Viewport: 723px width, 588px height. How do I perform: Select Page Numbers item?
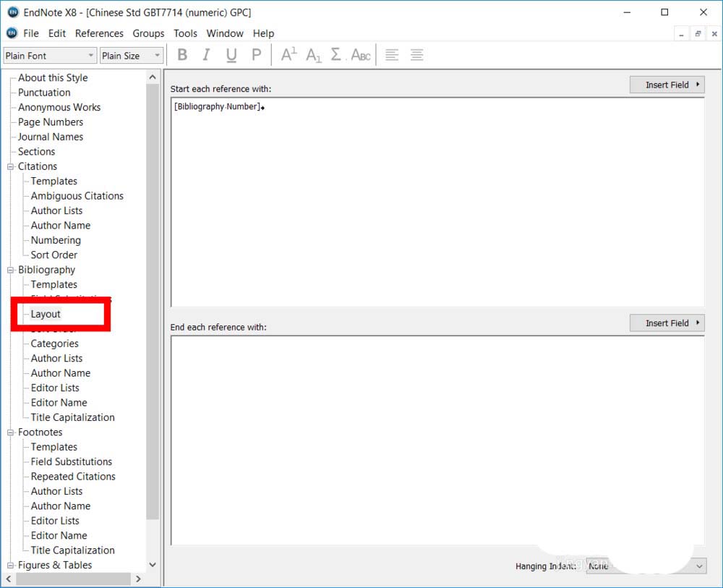[51, 122]
